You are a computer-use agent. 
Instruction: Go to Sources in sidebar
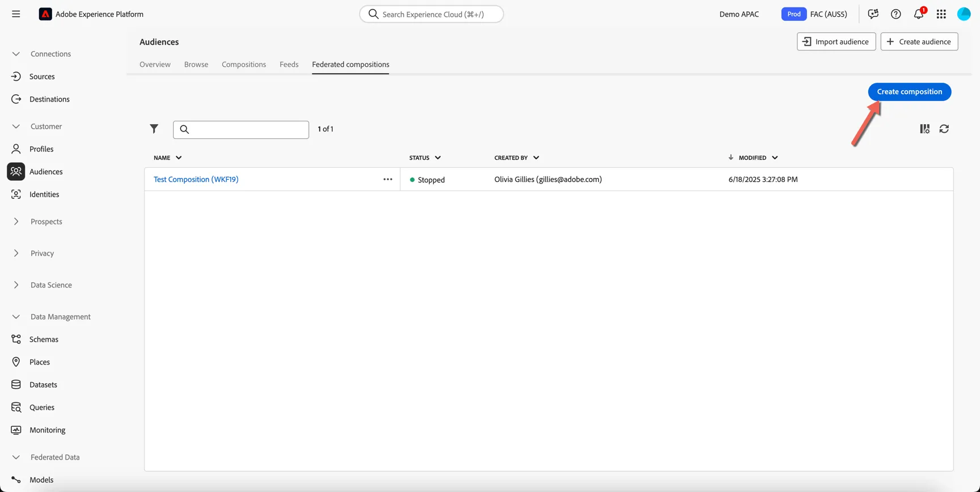tap(42, 77)
